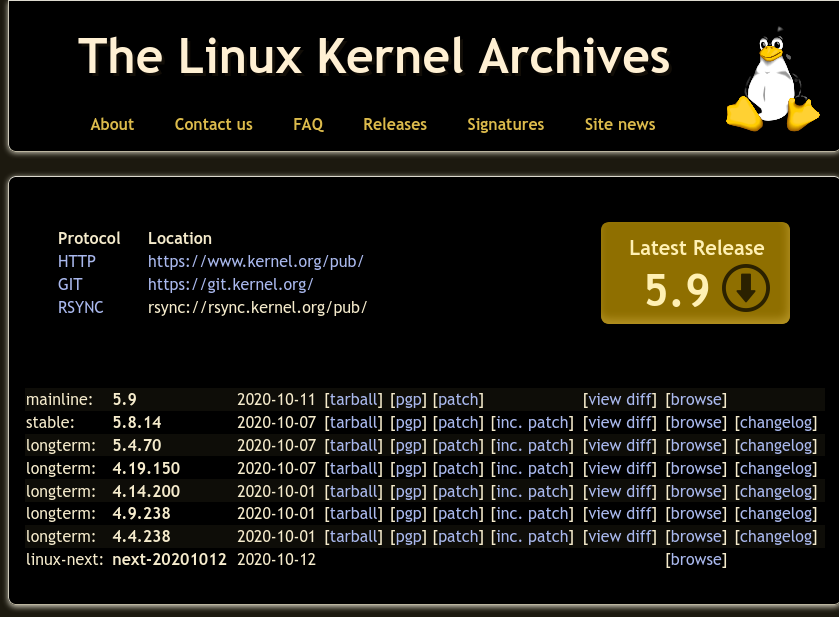839x617 pixels.
Task: Download longterm 5.4.70 tarball
Action: [354, 445]
